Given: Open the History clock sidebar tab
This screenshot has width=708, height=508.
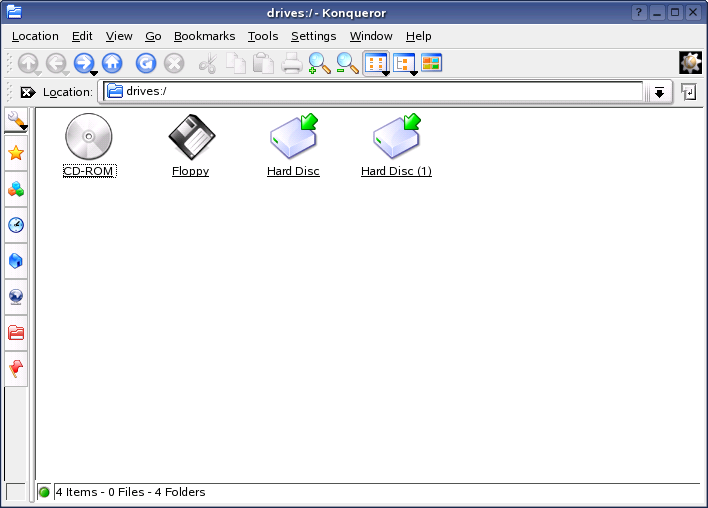Looking at the screenshot, I should coord(16,225).
